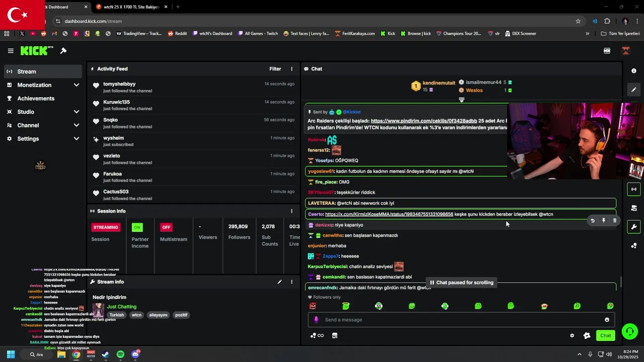Viewport: 644px width, 362px height.
Task: Open Spotify from the taskbar
Action: pyautogui.click(x=120, y=354)
